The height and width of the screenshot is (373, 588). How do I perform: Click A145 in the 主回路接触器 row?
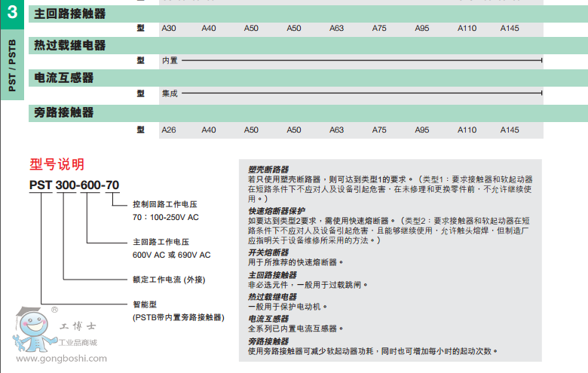coord(510,28)
